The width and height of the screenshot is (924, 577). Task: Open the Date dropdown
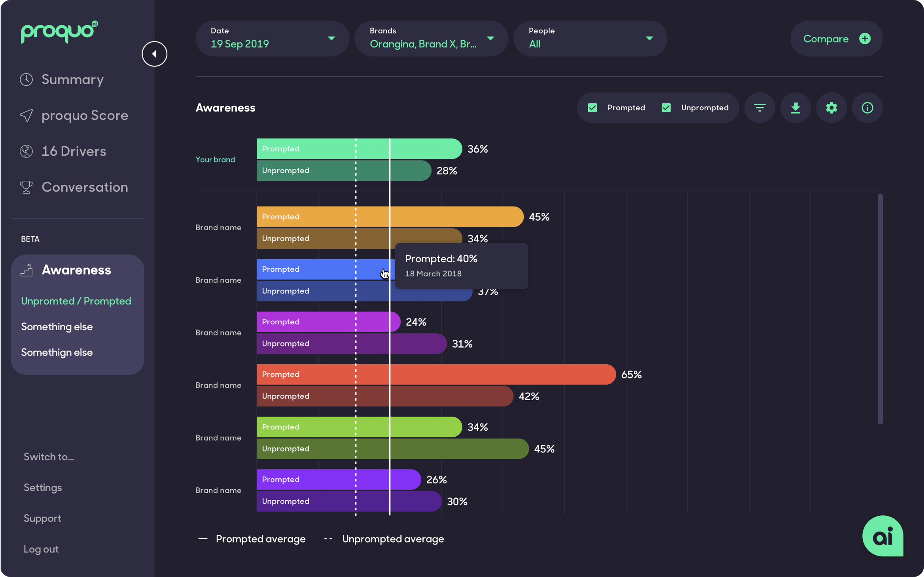[x=272, y=38]
